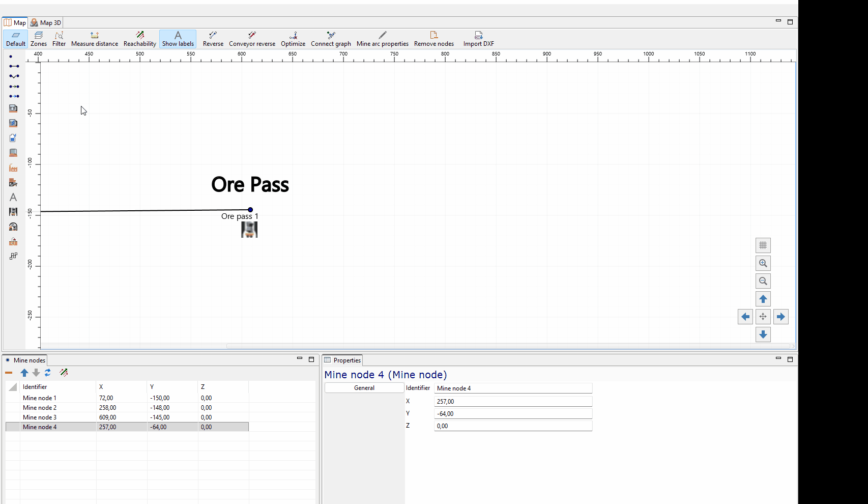Click the zoom out magnifier button
This screenshot has height=504, width=868.
click(x=763, y=281)
